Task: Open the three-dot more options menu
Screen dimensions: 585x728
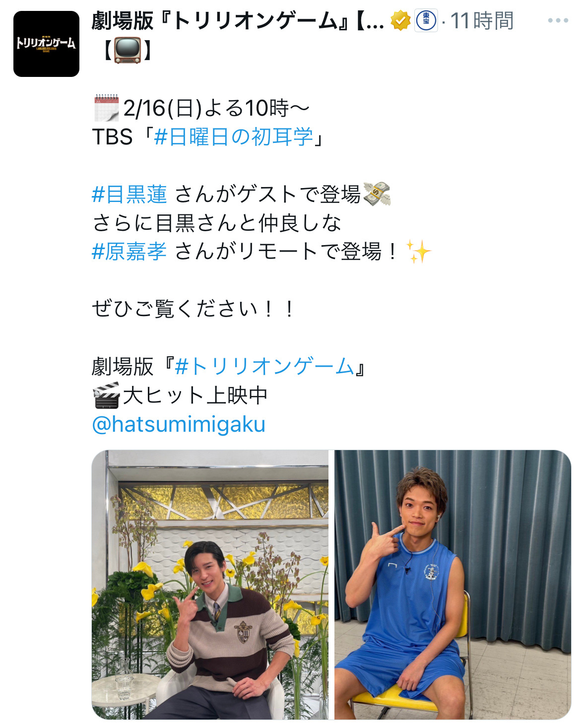Action: 558,21
